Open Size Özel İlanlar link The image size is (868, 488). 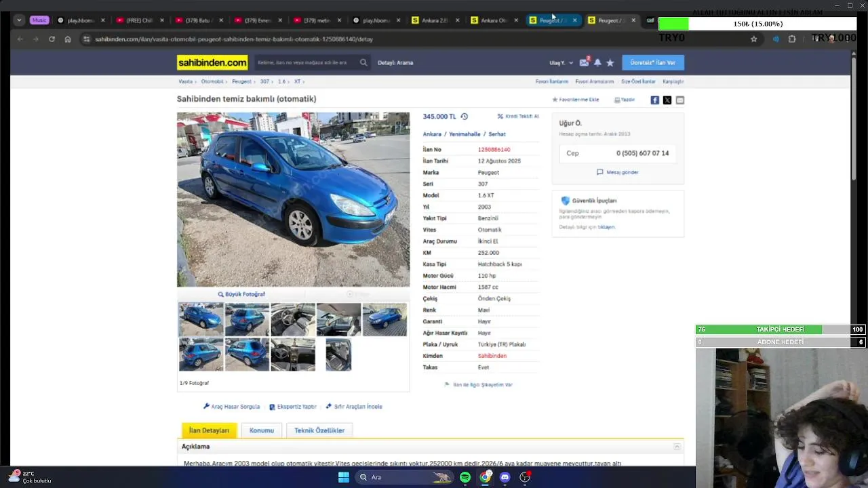(x=638, y=81)
